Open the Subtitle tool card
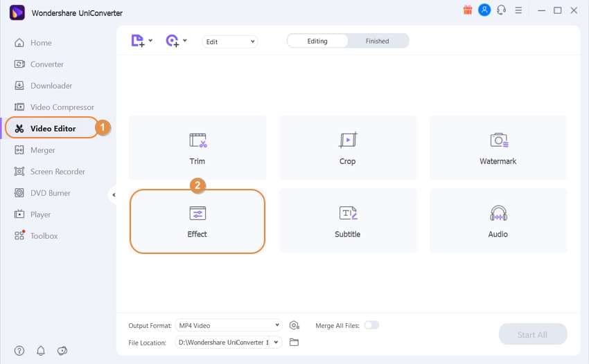 tap(348, 221)
